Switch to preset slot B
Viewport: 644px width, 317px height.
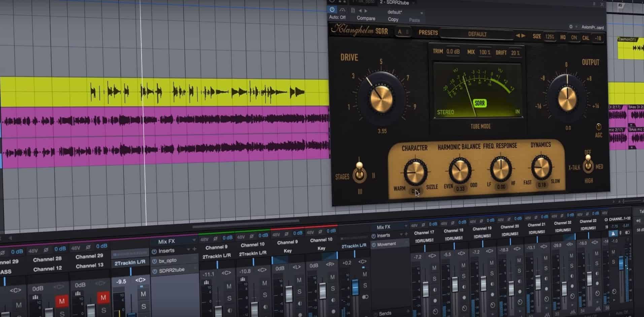click(408, 32)
